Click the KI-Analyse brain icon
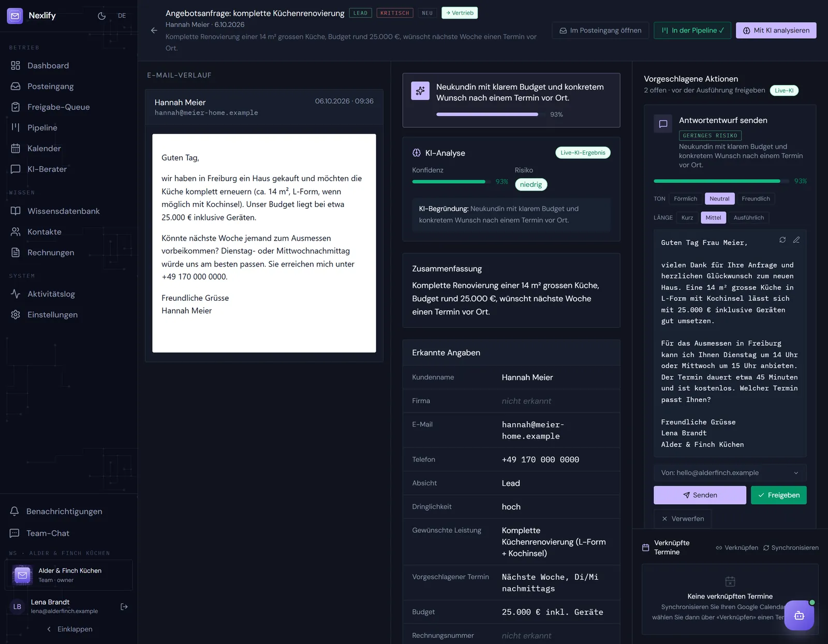Viewport: 828px width, 644px height. [x=417, y=153]
